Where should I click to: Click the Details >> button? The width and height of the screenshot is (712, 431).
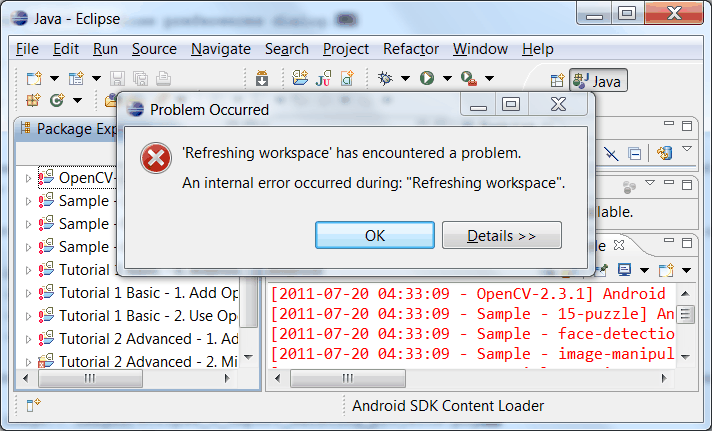(502, 235)
